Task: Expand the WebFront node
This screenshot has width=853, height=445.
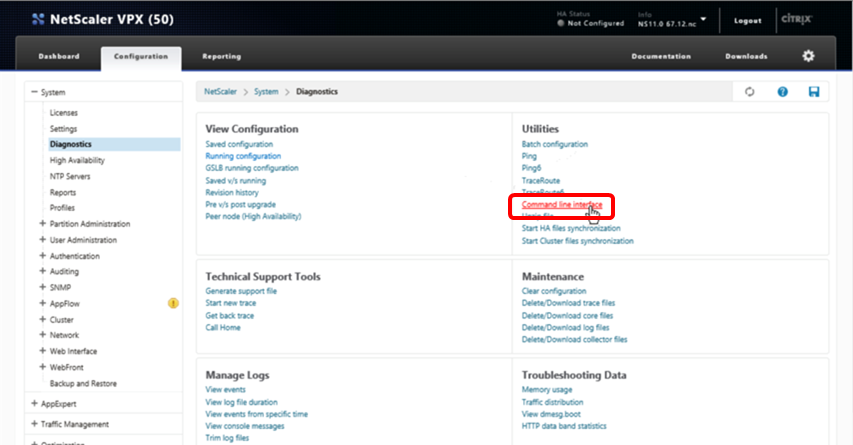Action: click(x=42, y=367)
